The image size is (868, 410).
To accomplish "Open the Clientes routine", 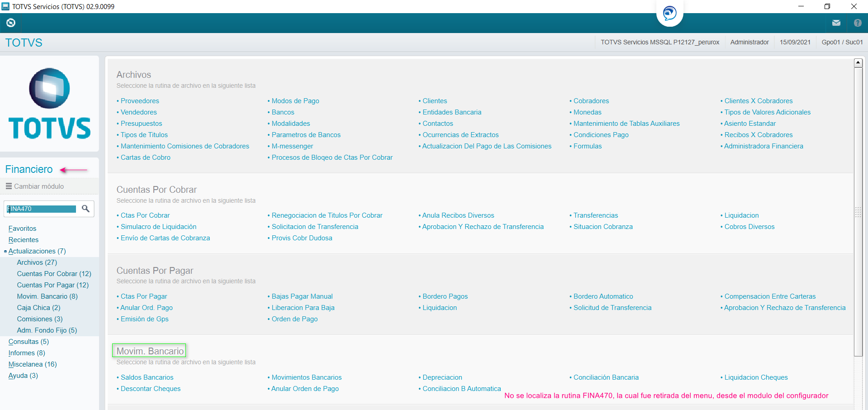I will click(435, 101).
